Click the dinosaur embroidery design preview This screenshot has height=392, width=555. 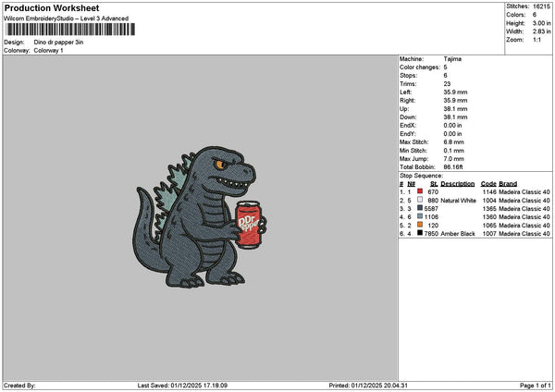point(198,216)
